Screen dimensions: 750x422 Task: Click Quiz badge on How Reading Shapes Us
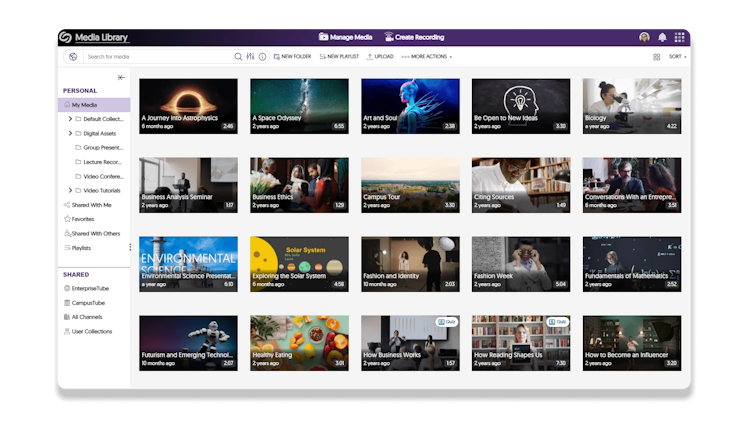click(558, 322)
